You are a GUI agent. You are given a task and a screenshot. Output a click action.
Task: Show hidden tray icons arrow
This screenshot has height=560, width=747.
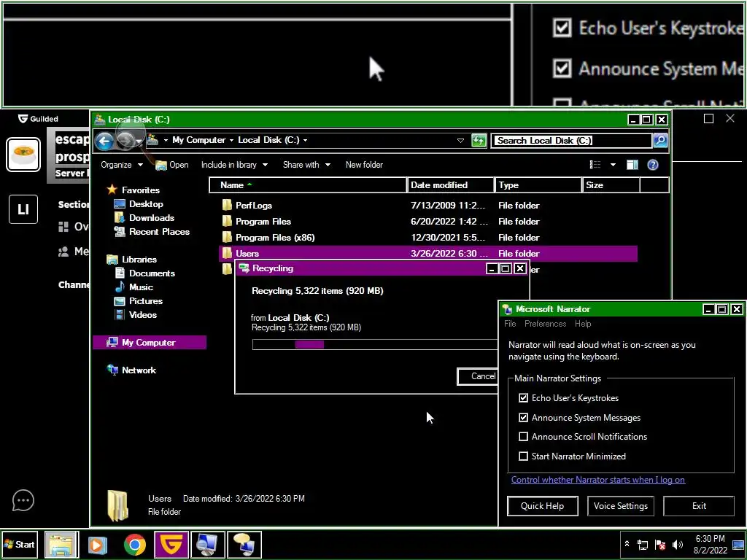(627, 544)
